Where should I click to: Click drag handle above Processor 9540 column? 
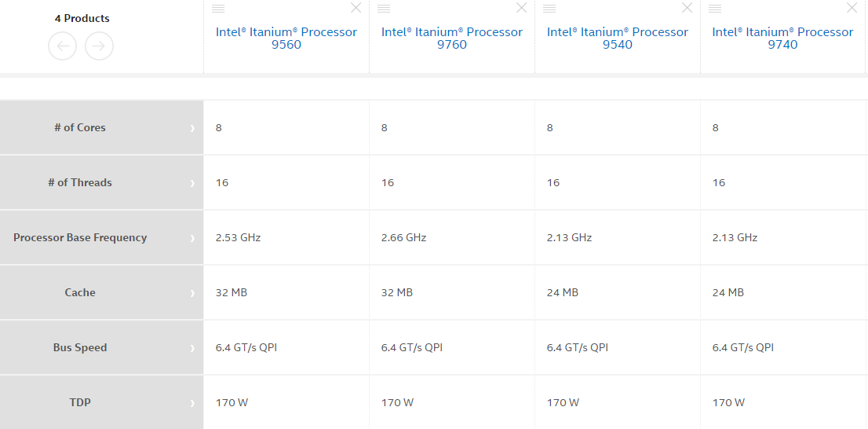549,8
